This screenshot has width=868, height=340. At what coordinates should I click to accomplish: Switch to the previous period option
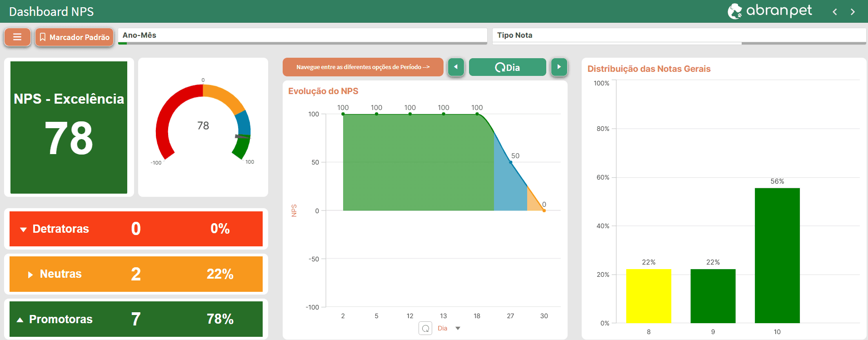point(456,67)
